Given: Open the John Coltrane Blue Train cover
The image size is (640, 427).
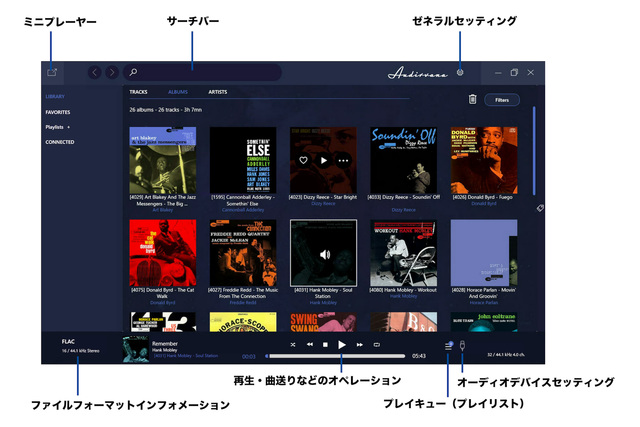Looking at the screenshot, I should 484,322.
